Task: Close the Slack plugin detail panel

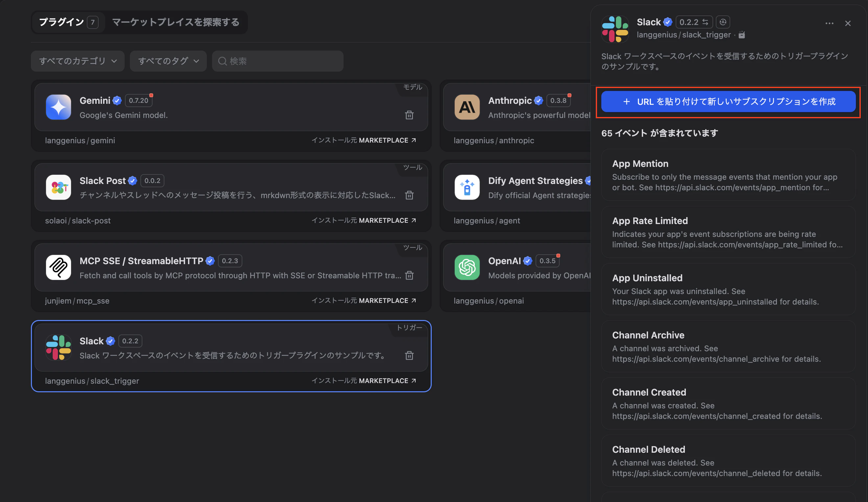Action: click(848, 23)
